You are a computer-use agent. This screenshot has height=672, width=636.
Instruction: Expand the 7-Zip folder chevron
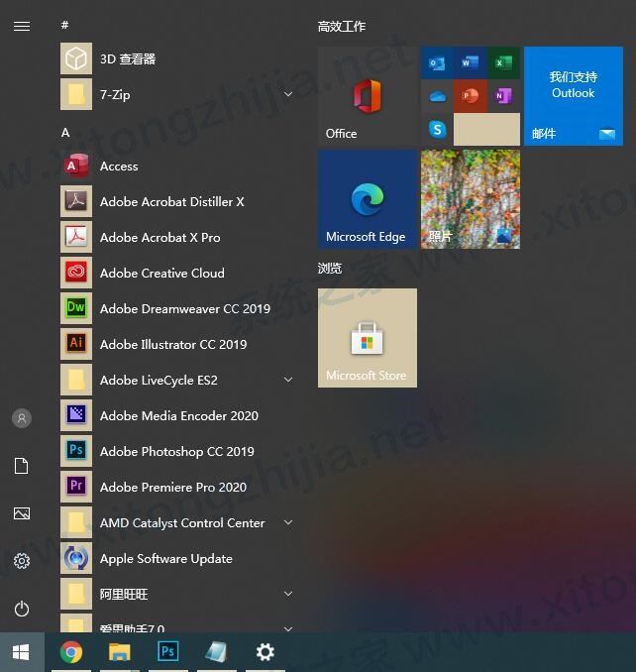coord(288,94)
